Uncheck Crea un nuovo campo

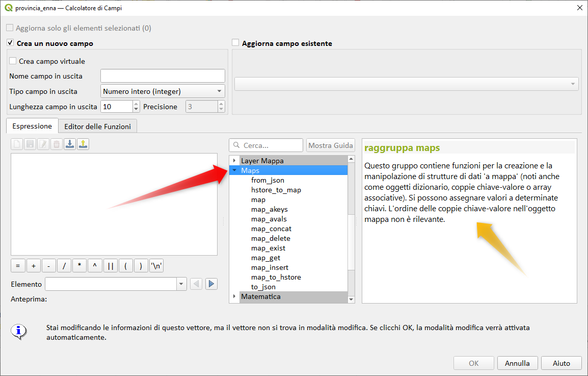click(10, 43)
